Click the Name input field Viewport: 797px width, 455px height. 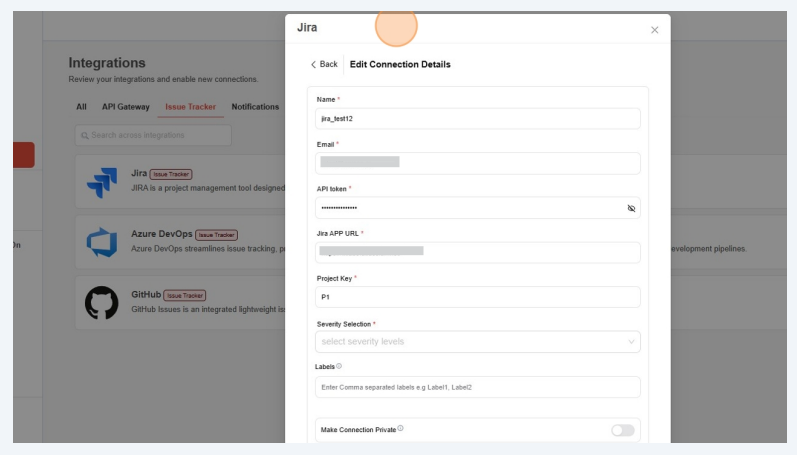477,118
